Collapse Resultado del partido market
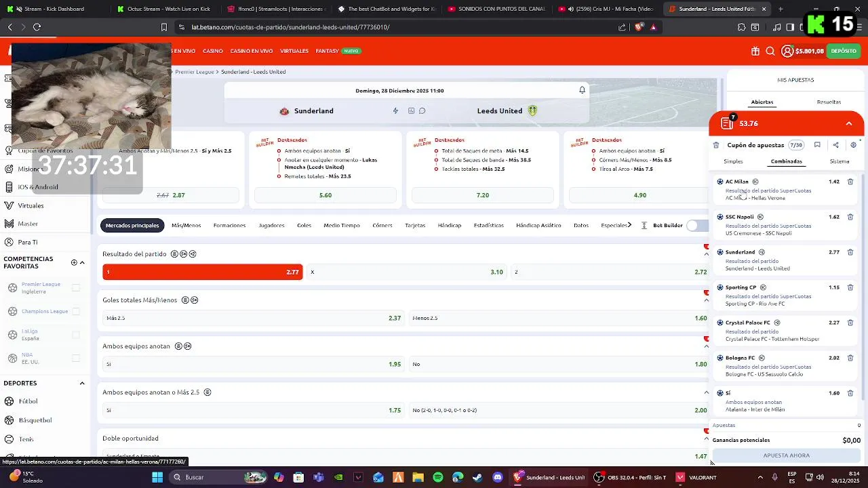The image size is (868, 488). (706, 254)
